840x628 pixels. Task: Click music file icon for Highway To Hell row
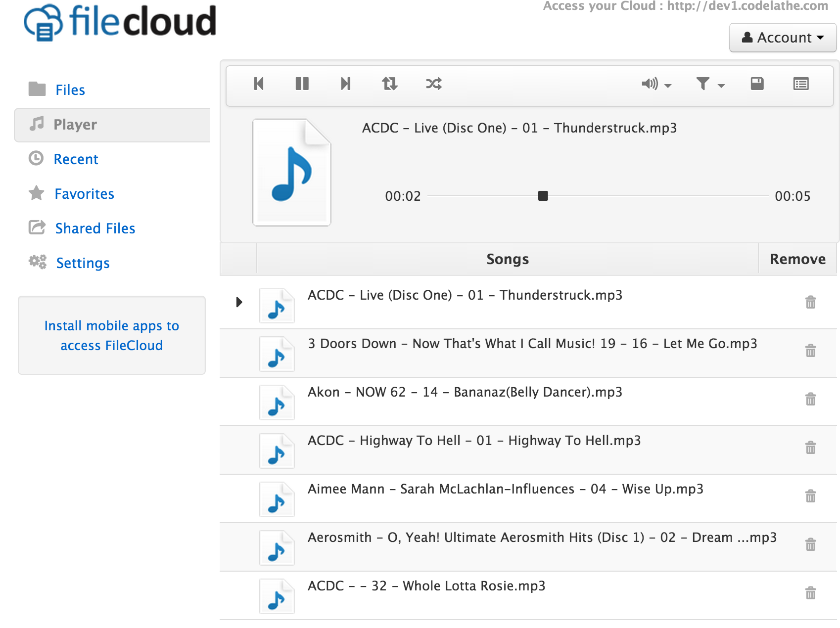click(277, 451)
